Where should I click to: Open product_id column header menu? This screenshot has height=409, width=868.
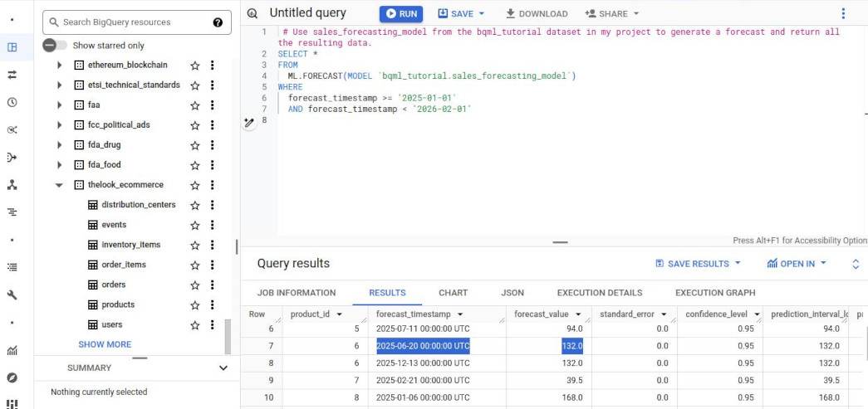(x=340, y=314)
